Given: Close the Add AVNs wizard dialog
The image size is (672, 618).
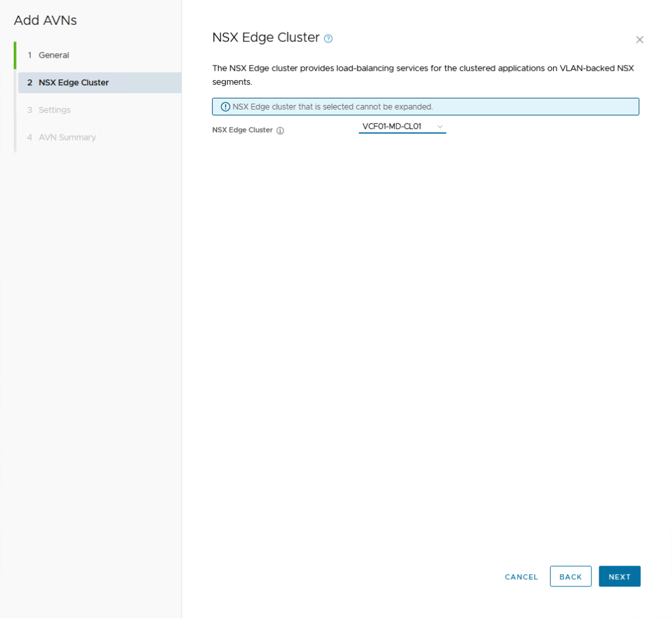Looking at the screenshot, I should click(x=639, y=40).
